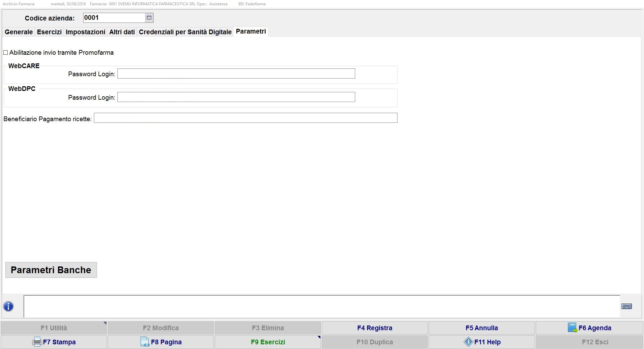Open F6 Agenda
644x349 pixels.
tap(589, 328)
